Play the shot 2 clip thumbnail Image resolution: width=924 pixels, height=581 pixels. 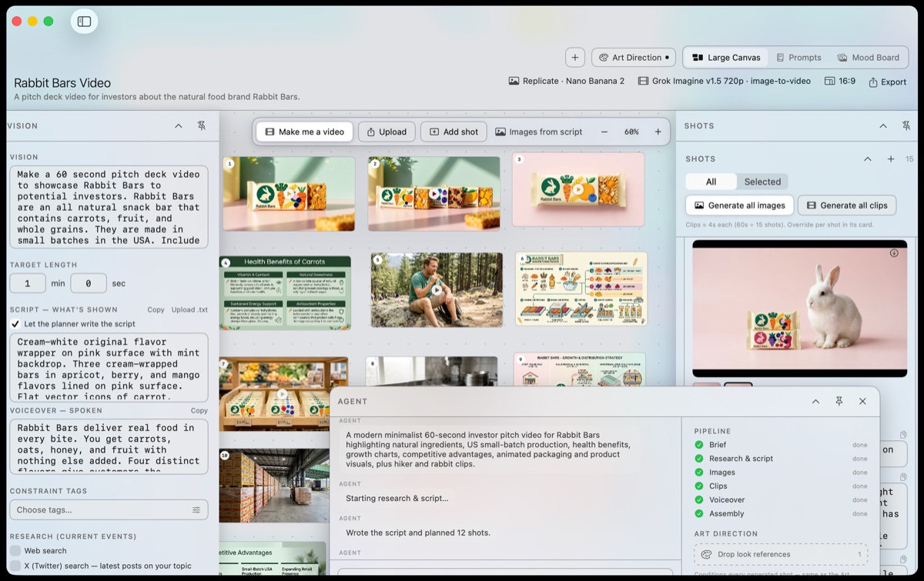[434, 194]
